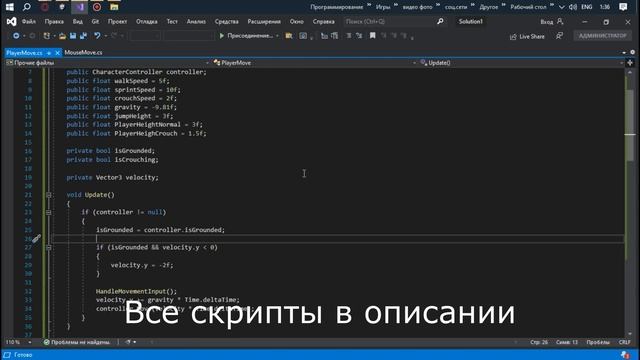The width and height of the screenshot is (640, 360).
Task: Open the Правка menu
Action: click(x=54, y=22)
